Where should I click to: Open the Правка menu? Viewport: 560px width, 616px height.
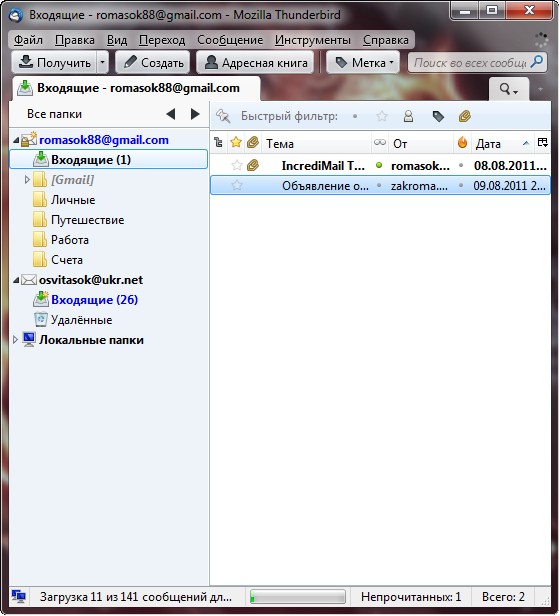click(75, 40)
